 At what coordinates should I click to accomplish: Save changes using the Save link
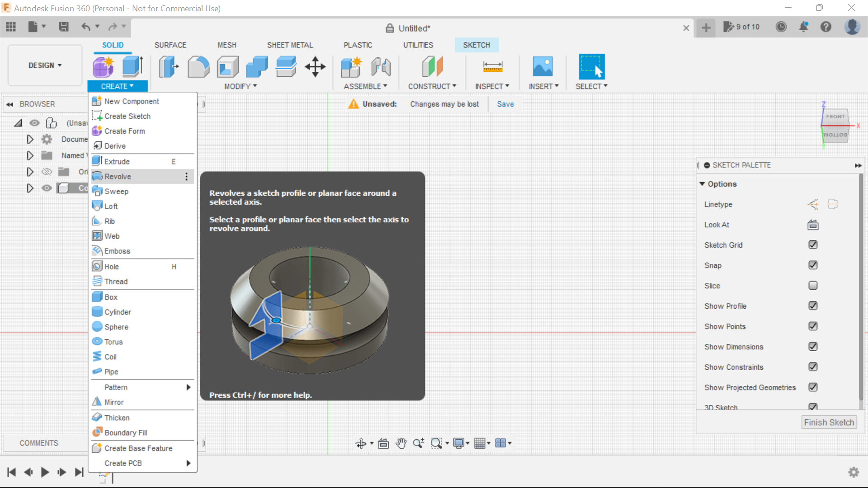tap(505, 104)
